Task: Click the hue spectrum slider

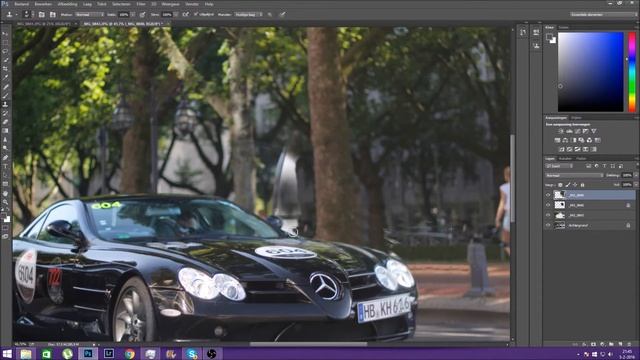Action: point(632,72)
